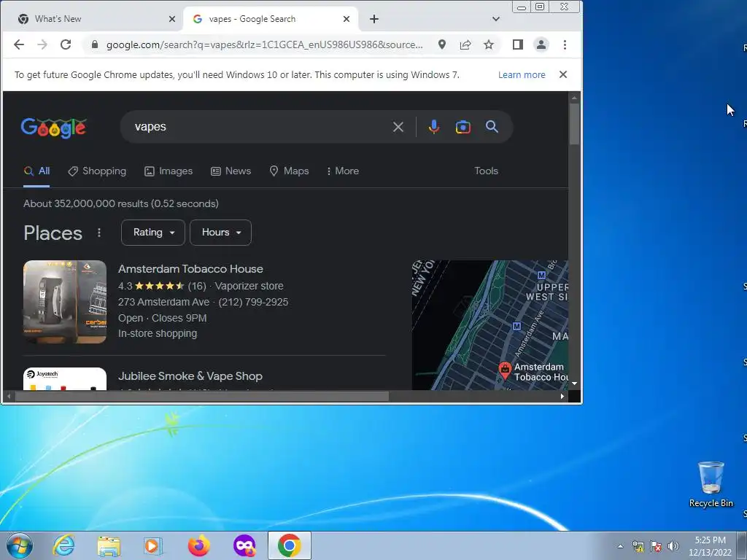View site information via lock icon
747x560 pixels.
[95, 44]
